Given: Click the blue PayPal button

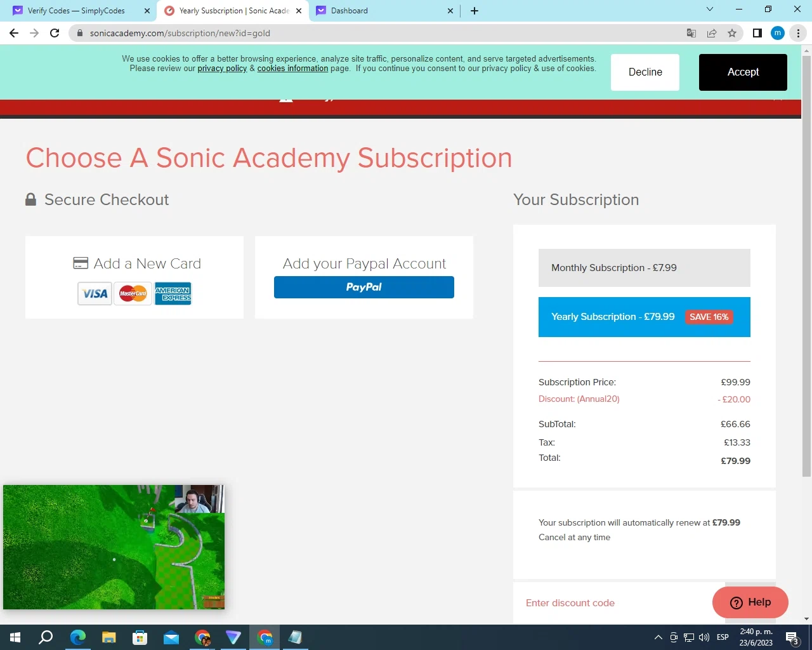Looking at the screenshot, I should pyautogui.click(x=364, y=287).
